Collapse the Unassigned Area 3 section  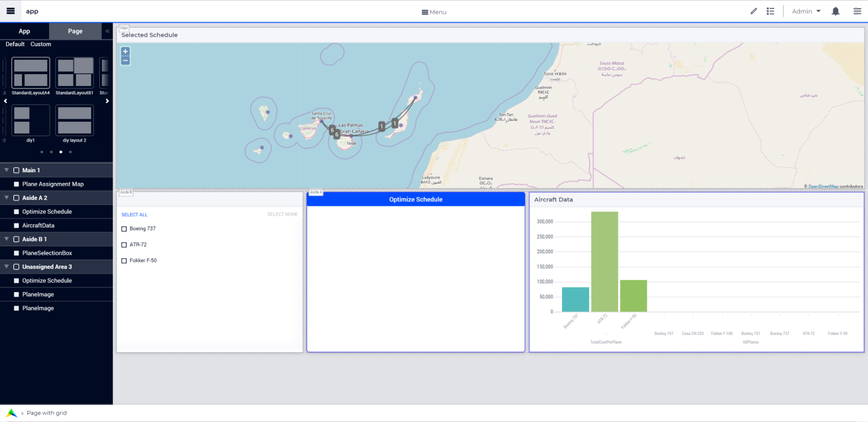(x=7, y=267)
